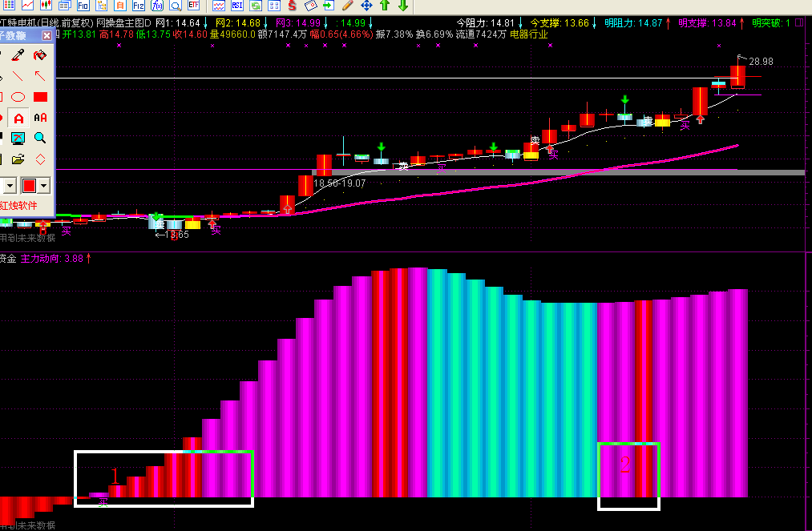The width and height of the screenshot is (812, 531).
Task: Close the floating drawing tools palette
Action: [46, 35]
